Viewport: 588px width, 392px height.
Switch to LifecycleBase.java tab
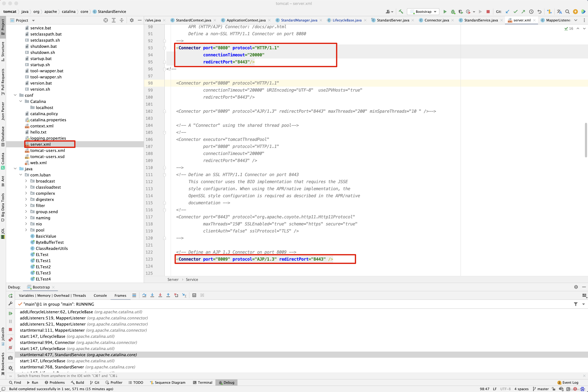click(347, 20)
